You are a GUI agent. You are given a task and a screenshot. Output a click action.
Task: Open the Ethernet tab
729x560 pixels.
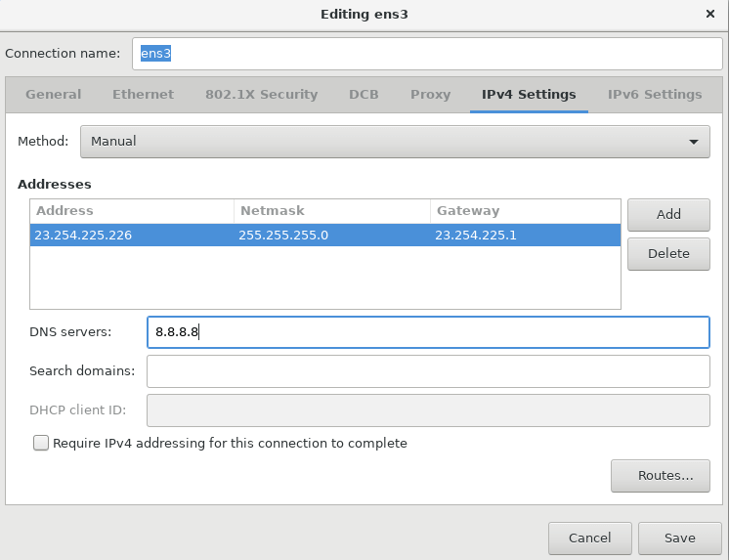pyautogui.click(x=143, y=95)
